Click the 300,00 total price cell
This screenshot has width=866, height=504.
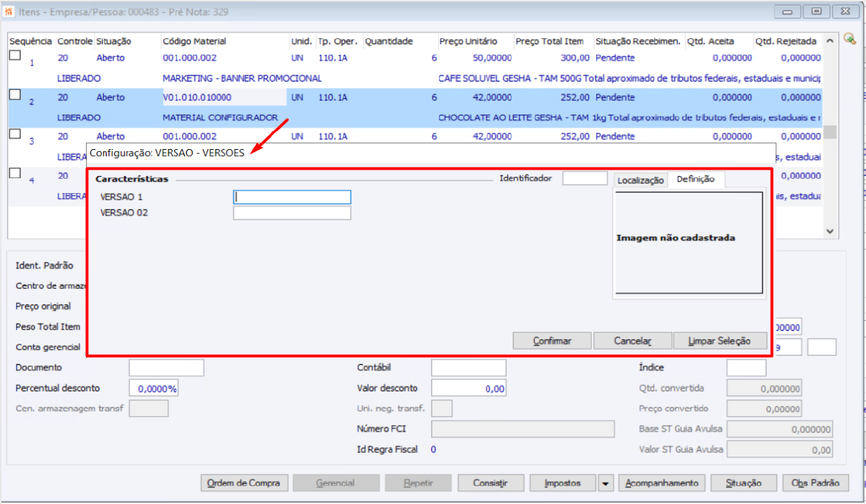574,58
